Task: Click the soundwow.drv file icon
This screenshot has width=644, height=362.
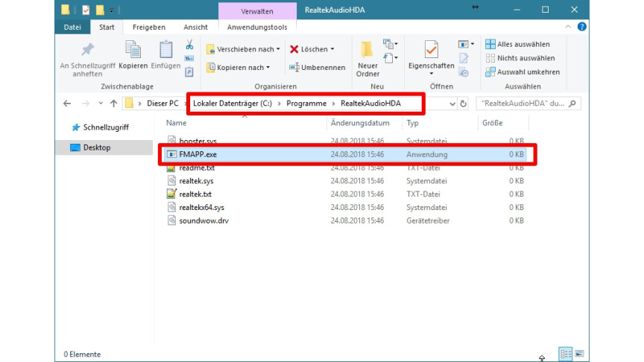Action: 171,220
